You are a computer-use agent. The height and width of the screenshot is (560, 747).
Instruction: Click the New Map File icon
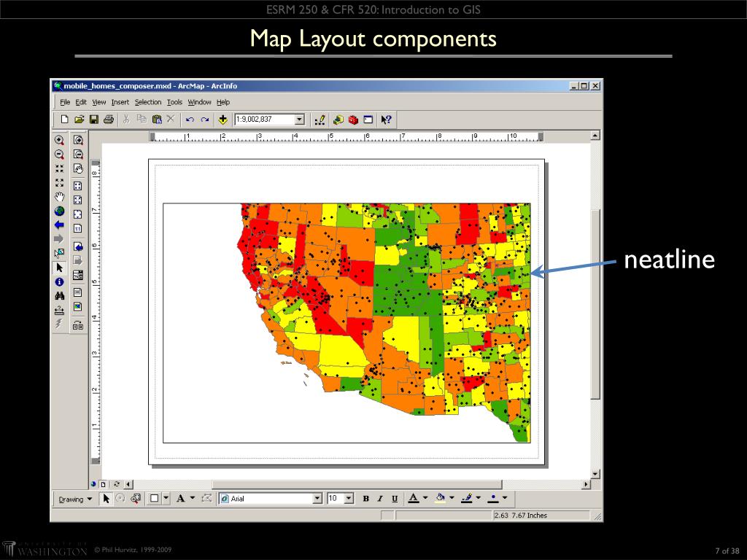coord(65,120)
